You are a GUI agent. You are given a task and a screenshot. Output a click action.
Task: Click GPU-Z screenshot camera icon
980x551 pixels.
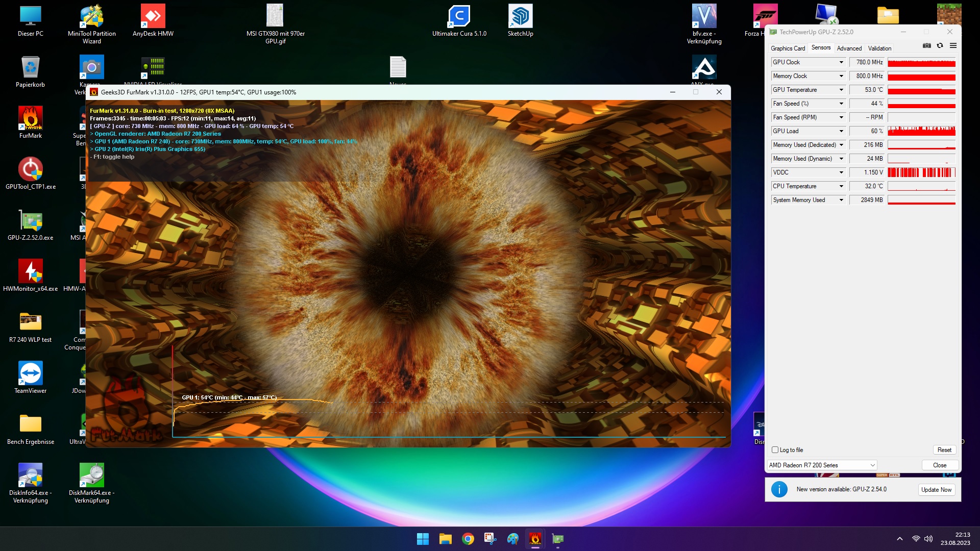coord(927,46)
